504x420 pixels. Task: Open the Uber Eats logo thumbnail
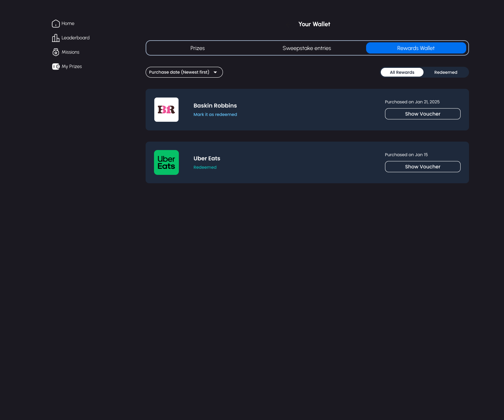167,162
